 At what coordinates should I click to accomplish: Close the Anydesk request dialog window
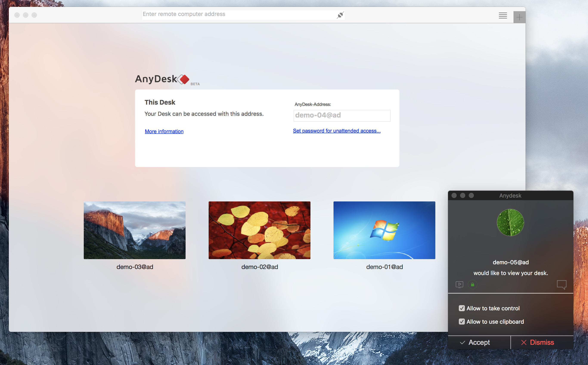click(x=454, y=195)
